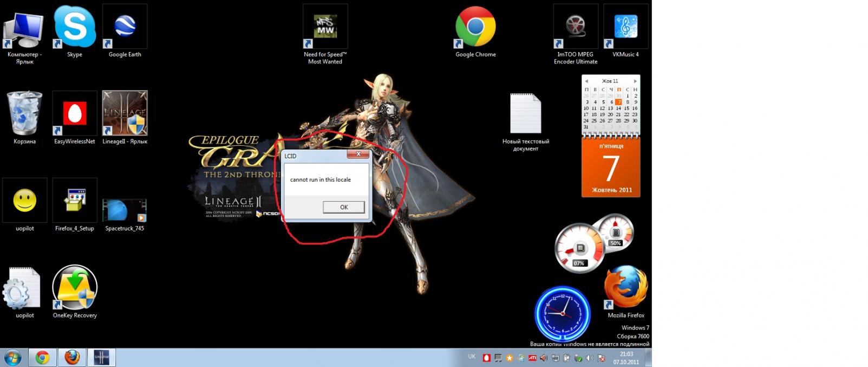
Task: Click the power plug battery tray icon
Action: 566,358
